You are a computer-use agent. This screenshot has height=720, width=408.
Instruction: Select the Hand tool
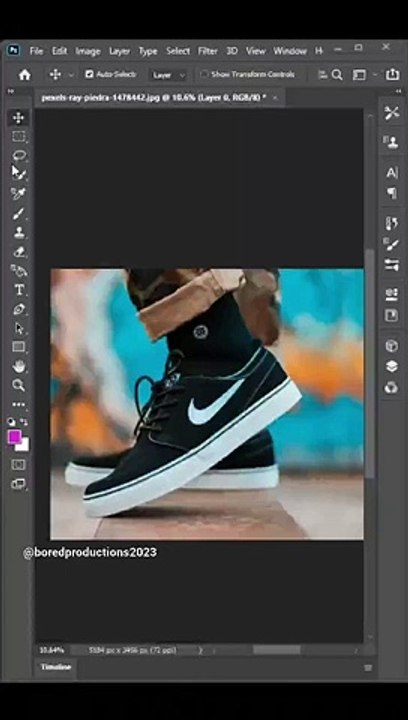(18, 366)
